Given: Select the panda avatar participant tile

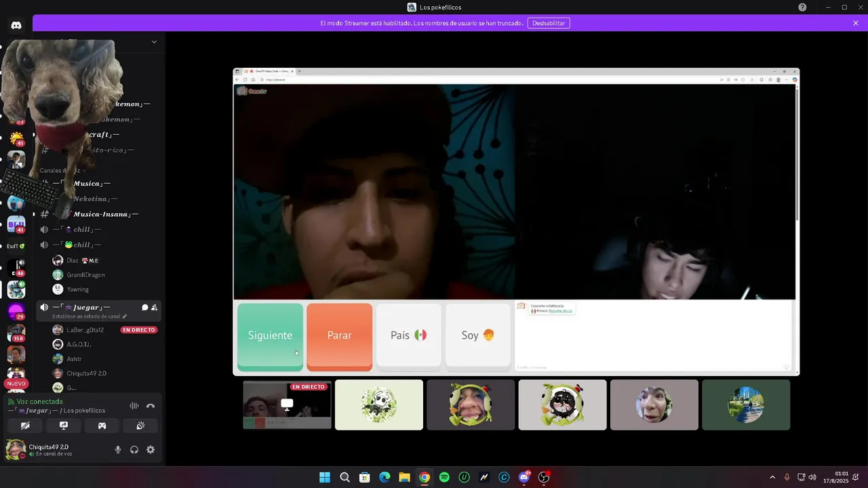Looking at the screenshot, I should (x=379, y=405).
